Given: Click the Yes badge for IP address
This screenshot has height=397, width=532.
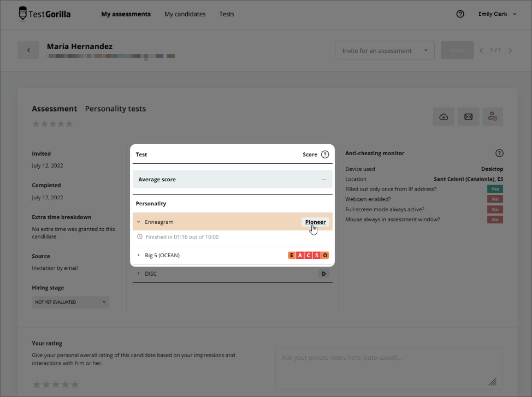Looking at the screenshot, I should (x=495, y=189).
